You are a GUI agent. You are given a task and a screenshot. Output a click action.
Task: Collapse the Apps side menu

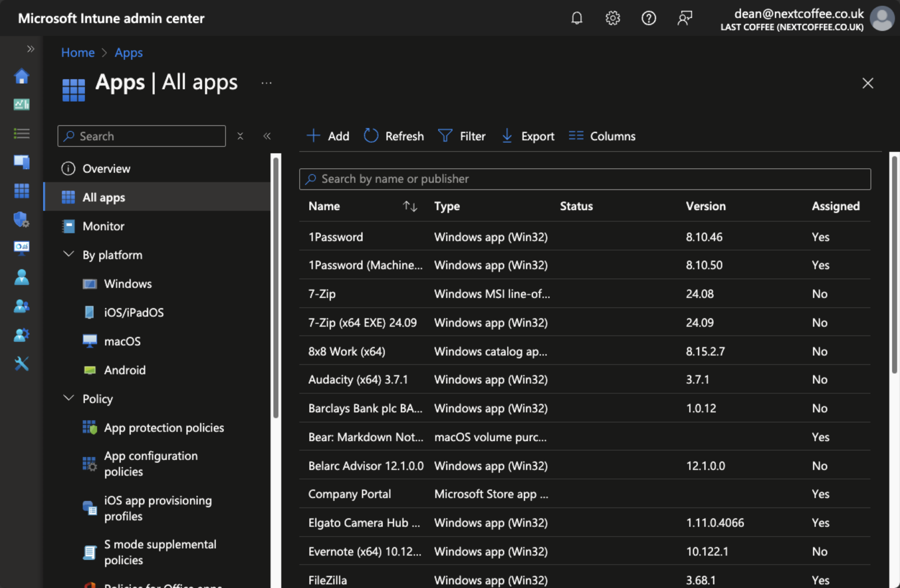267,136
